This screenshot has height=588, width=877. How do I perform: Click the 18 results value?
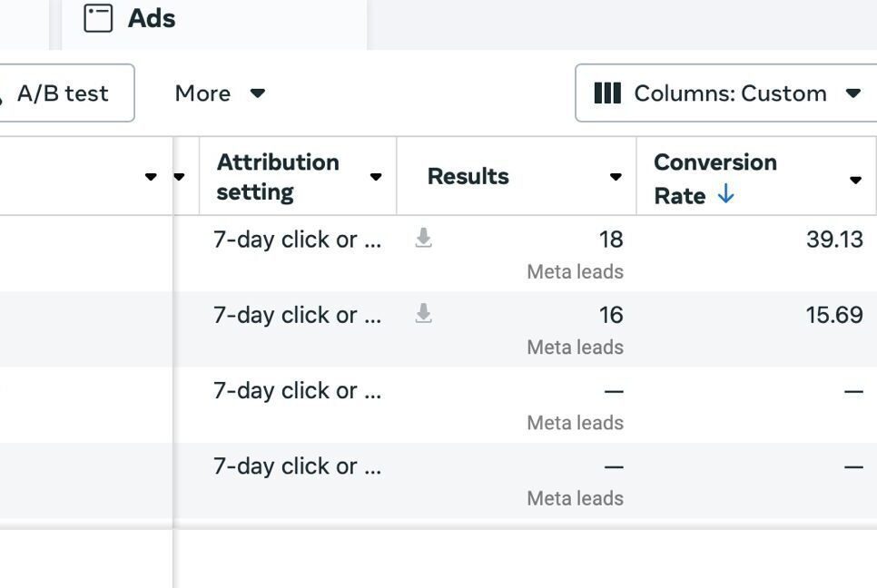click(610, 240)
